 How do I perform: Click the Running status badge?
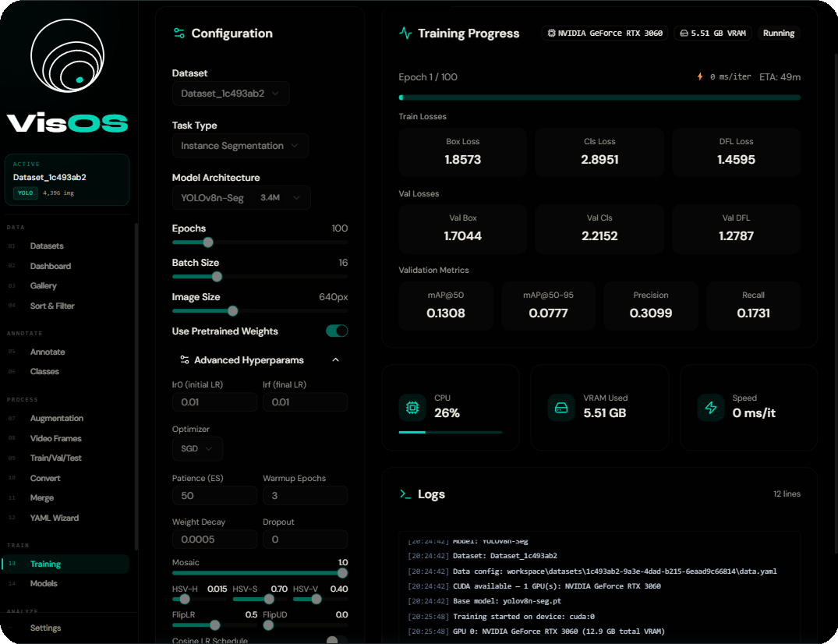pos(779,33)
